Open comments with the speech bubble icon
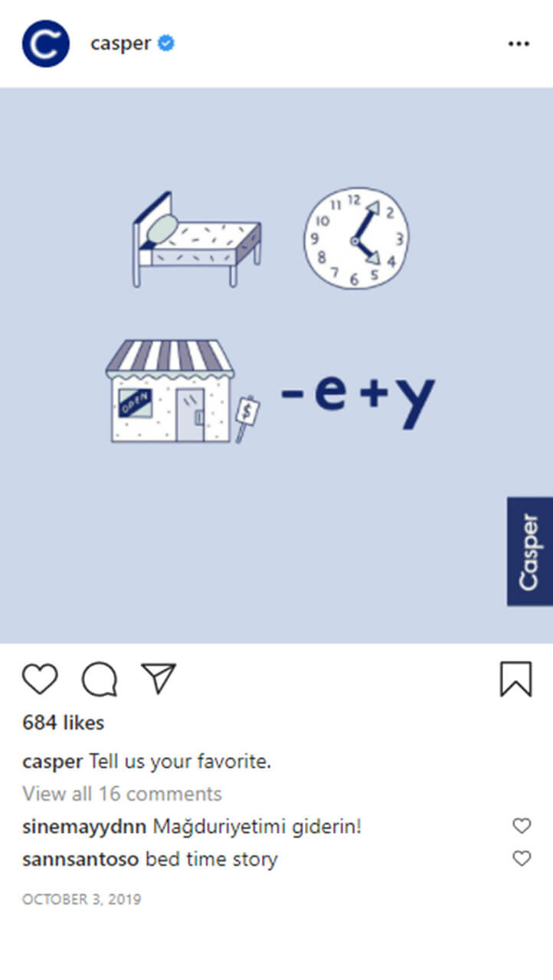The image size is (553, 980). click(x=100, y=679)
